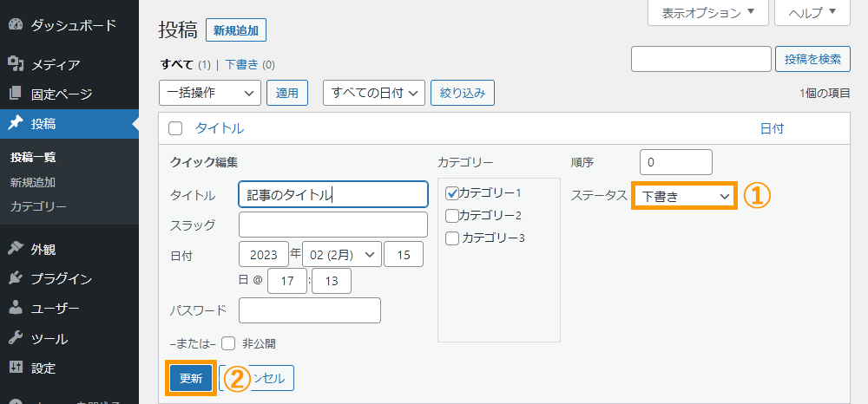
Task: Click the 外観 paintbrush icon
Action: 16,249
